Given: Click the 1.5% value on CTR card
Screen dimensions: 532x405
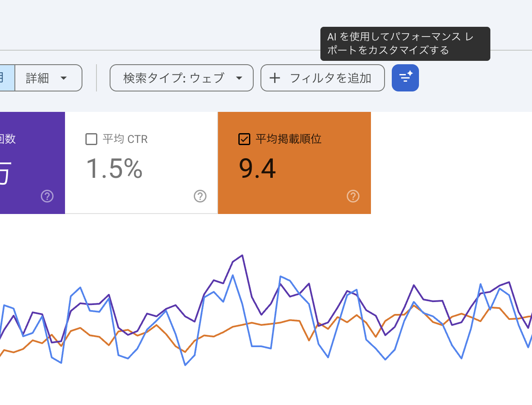Looking at the screenshot, I should [114, 168].
